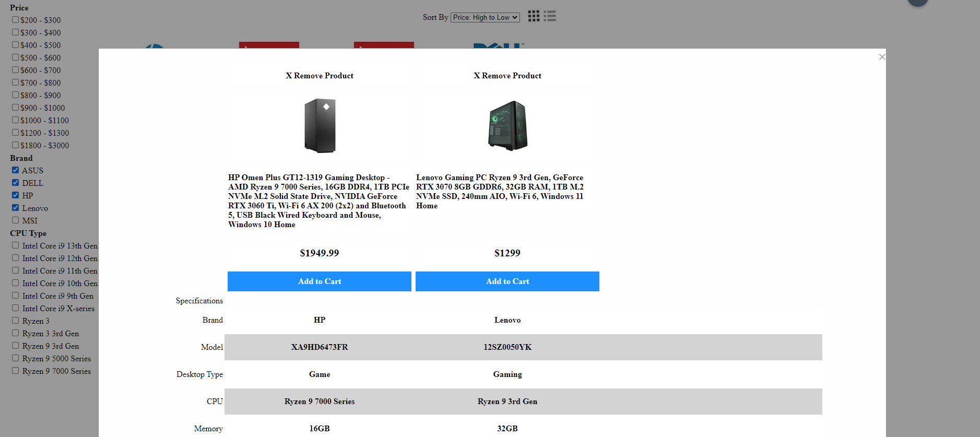Close the comparison popup with X icon
Screen dimensions: 980x437
tap(882, 57)
